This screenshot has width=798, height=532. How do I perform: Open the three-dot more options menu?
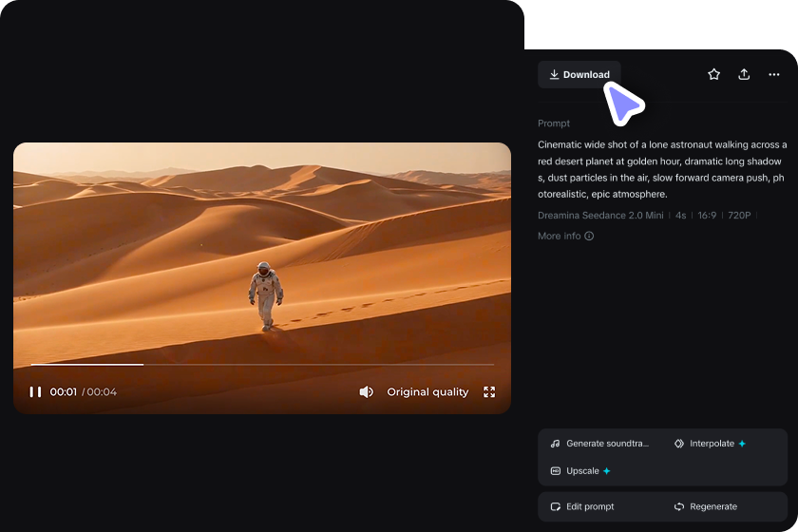(774, 74)
